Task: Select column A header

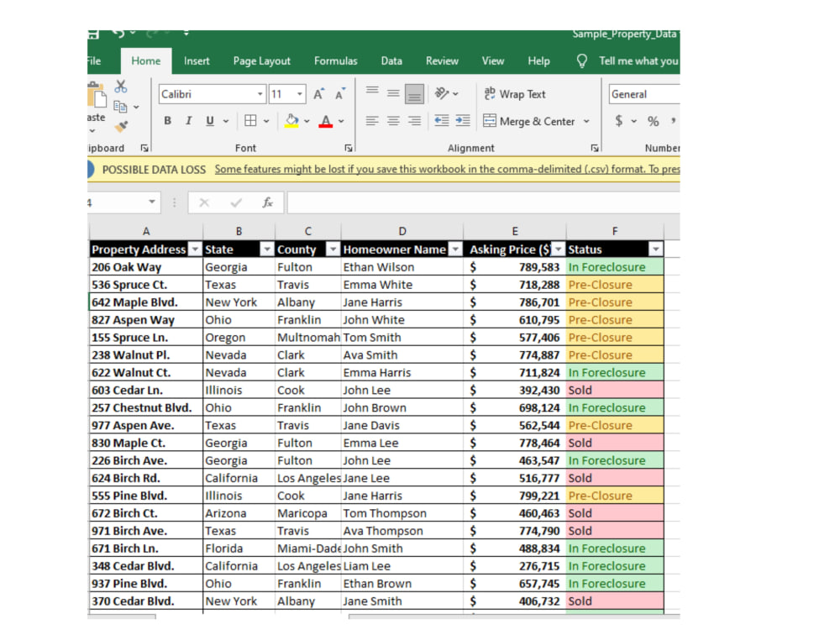Action: [145, 232]
